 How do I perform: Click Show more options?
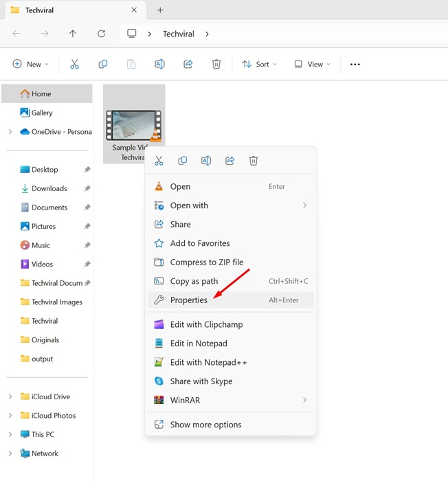click(x=205, y=425)
